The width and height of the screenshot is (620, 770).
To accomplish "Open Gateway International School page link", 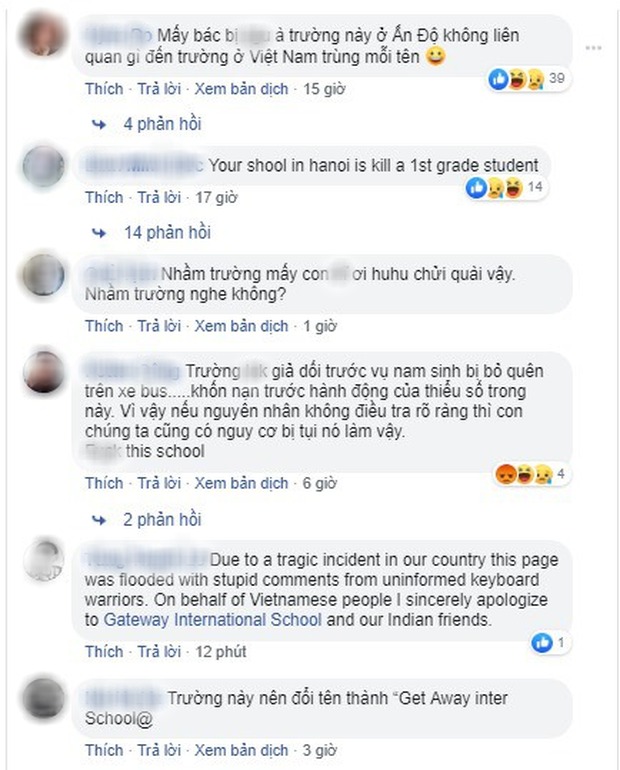I will pyautogui.click(x=213, y=620).
